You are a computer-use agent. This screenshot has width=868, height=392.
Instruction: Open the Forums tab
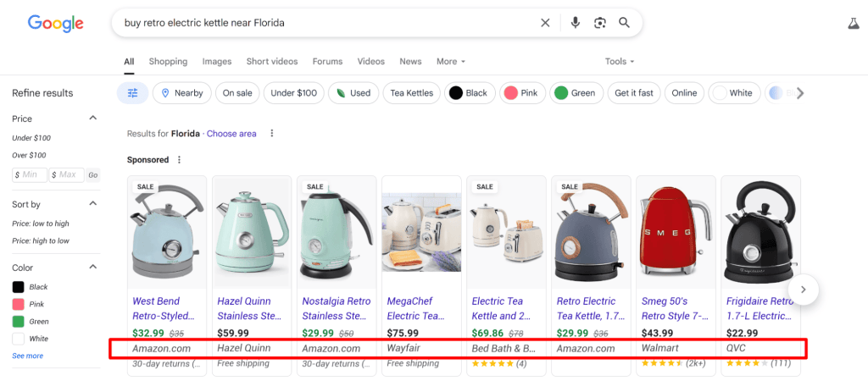point(327,61)
